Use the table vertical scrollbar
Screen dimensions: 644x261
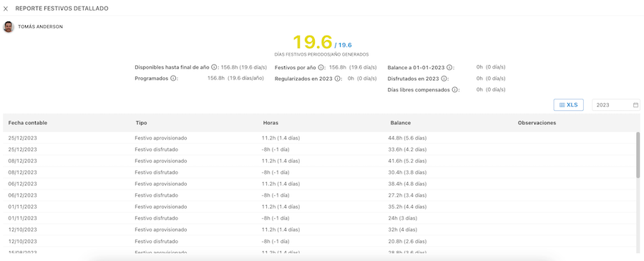coord(638,154)
